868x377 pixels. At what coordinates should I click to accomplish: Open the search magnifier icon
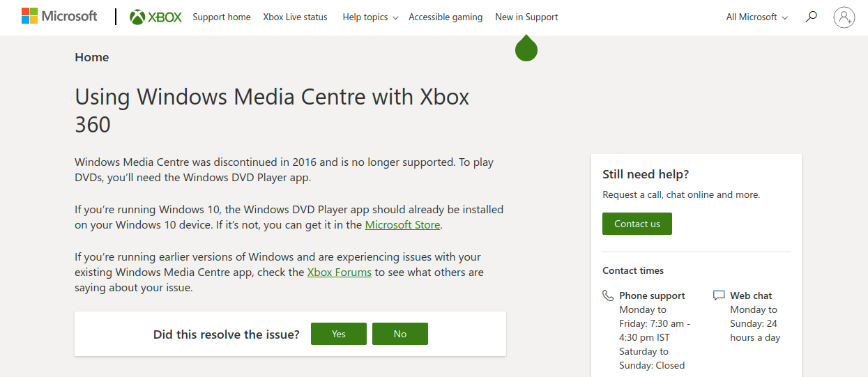(x=811, y=17)
